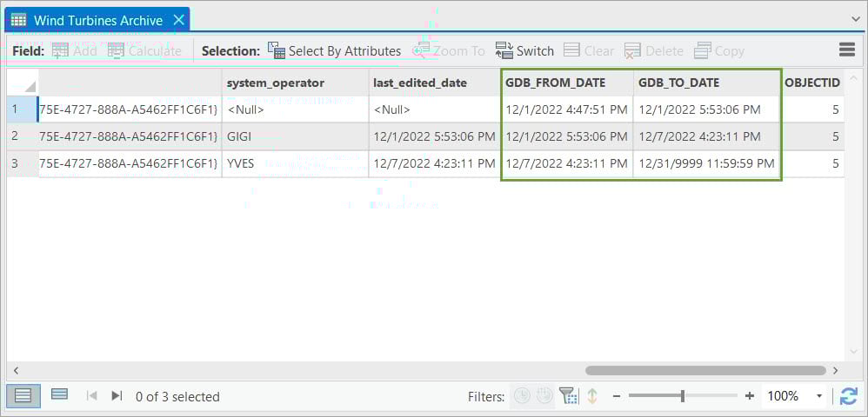The width and height of the screenshot is (868, 417).
Task: Select row 1 via row header
Action: click(22, 109)
